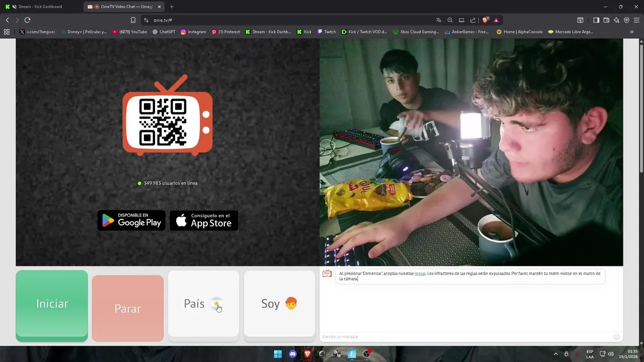Viewport: 644px width, 362px height.
Task: Open the Brave VPN shield icon
Action: (x=626, y=20)
